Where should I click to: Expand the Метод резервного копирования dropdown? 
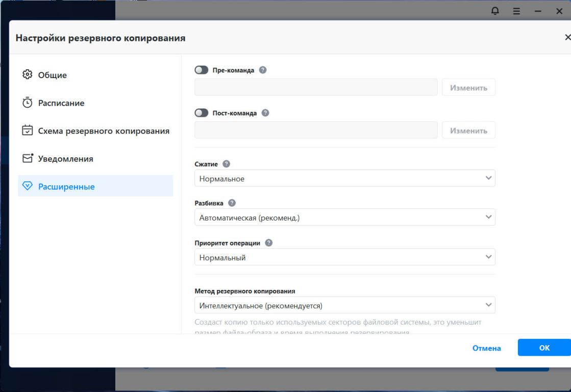coord(344,305)
